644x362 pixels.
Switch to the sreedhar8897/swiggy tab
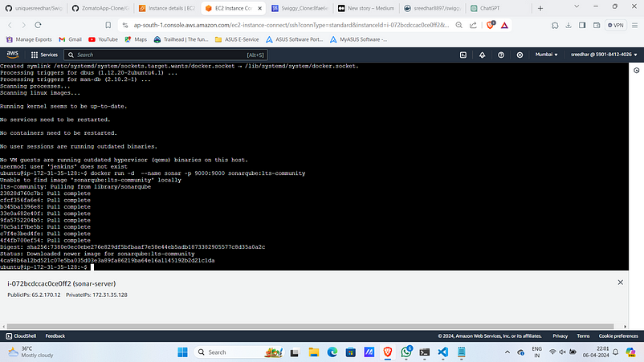coord(433,8)
